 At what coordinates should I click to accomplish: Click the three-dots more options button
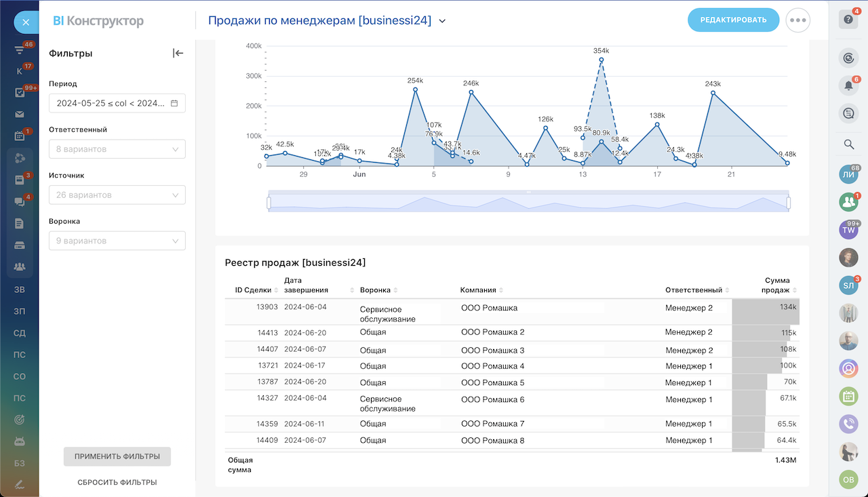[798, 20]
